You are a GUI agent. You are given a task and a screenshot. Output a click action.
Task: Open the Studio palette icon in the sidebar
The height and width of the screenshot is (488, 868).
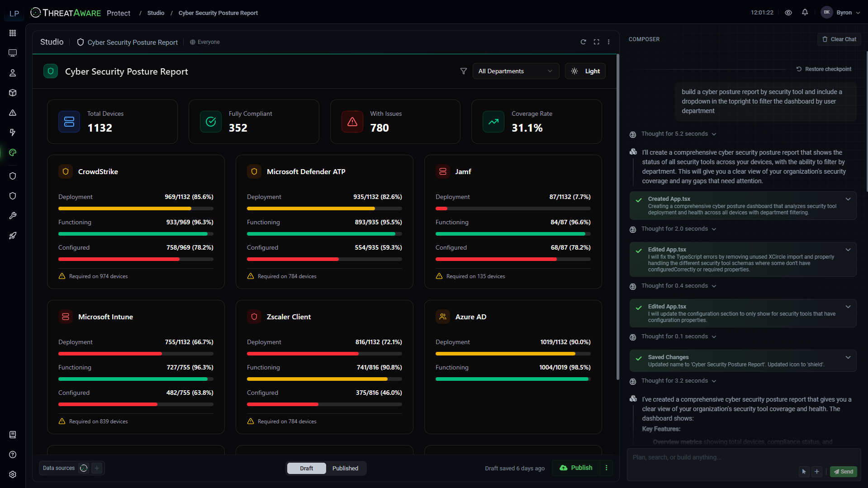tap(13, 152)
